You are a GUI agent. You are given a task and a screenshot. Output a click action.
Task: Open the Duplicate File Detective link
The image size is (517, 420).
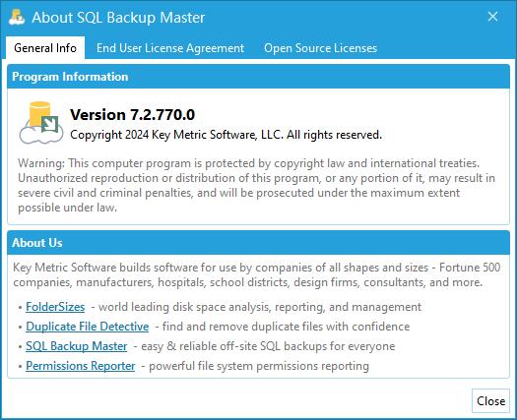[x=88, y=327]
